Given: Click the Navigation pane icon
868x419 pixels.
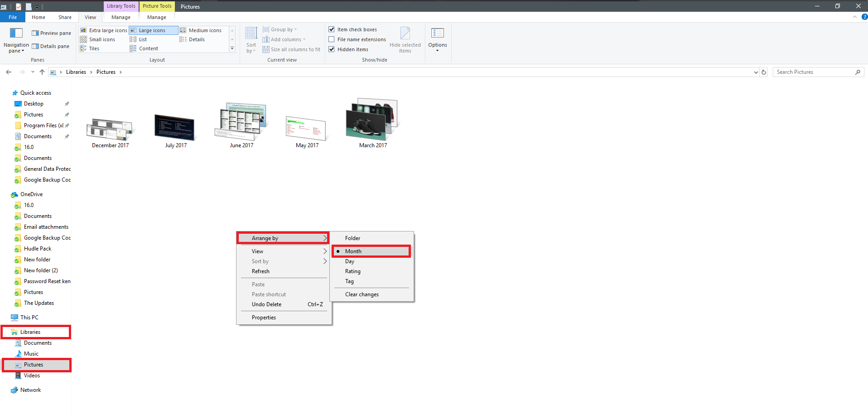Looking at the screenshot, I should (x=16, y=33).
